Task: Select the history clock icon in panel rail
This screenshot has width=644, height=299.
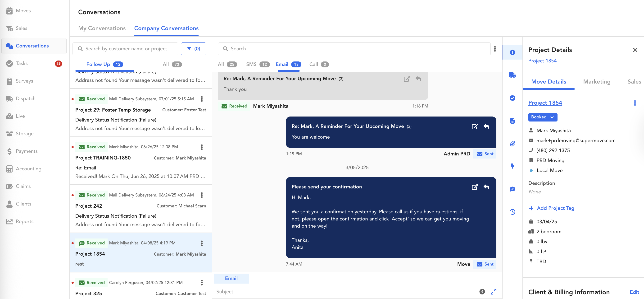Action: [x=512, y=212]
